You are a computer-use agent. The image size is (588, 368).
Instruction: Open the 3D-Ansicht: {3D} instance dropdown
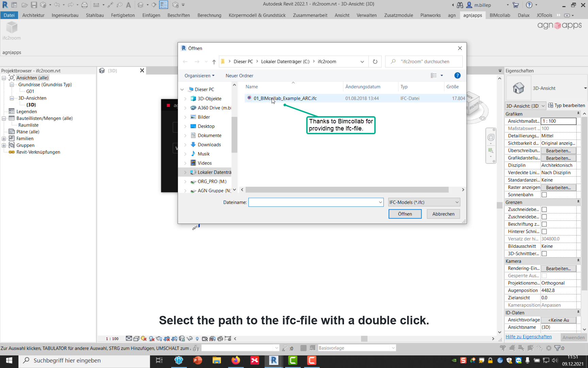pyautogui.click(x=526, y=106)
